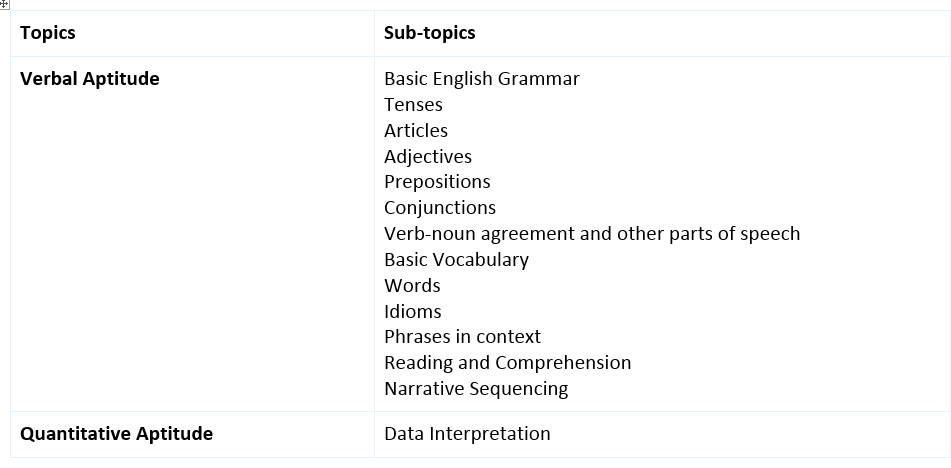The width and height of the screenshot is (951, 468).
Task: Click the Quantitative Aptitude heading
Action: [x=116, y=434]
